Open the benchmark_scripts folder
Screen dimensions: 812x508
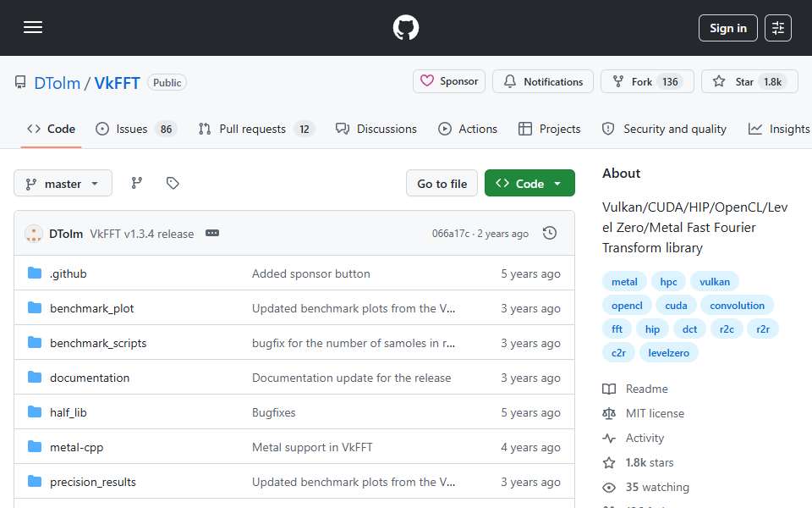tap(98, 343)
